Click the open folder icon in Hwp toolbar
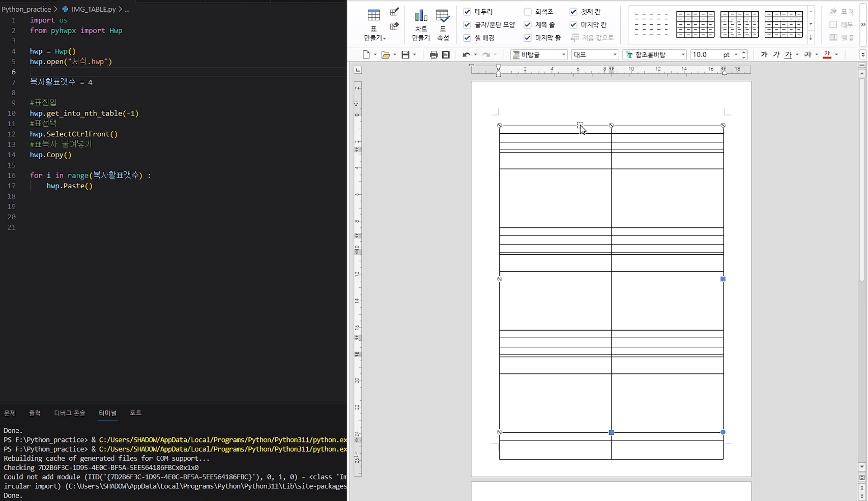This screenshot has width=868, height=501. pos(386,54)
